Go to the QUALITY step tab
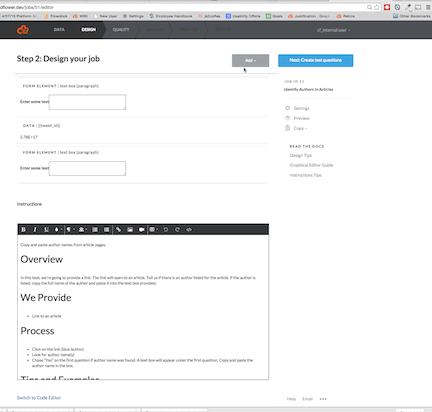 (x=121, y=30)
